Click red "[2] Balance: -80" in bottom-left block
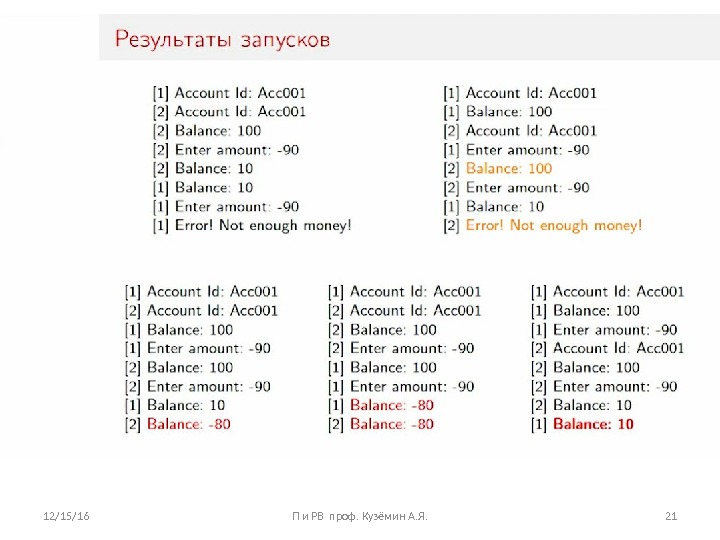The width and height of the screenshot is (720, 540). (178, 424)
